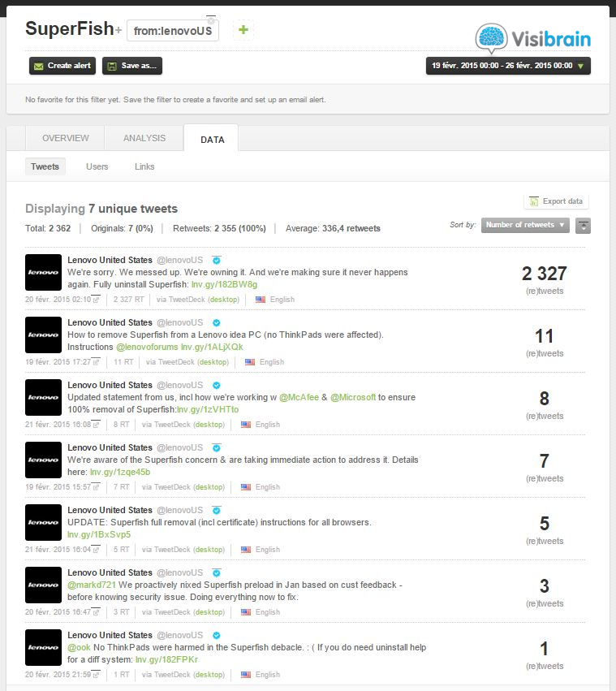Image resolution: width=616 pixels, height=691 pixels.
Task: Click the collapse icon beside the sort dropdown
Action: coord(583,226)
